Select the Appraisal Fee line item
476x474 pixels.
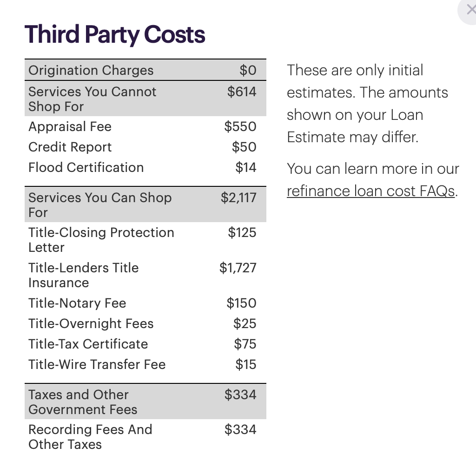click(145, 126)
